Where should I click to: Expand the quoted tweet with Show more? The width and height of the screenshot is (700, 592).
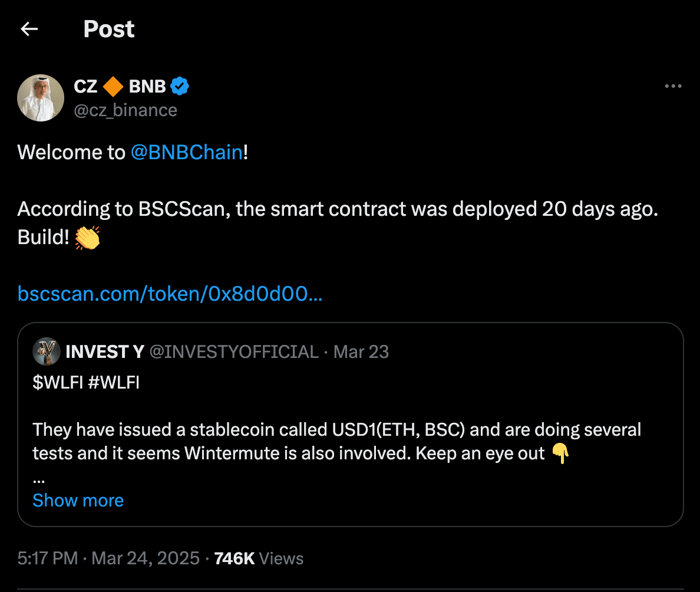(78, 500)
